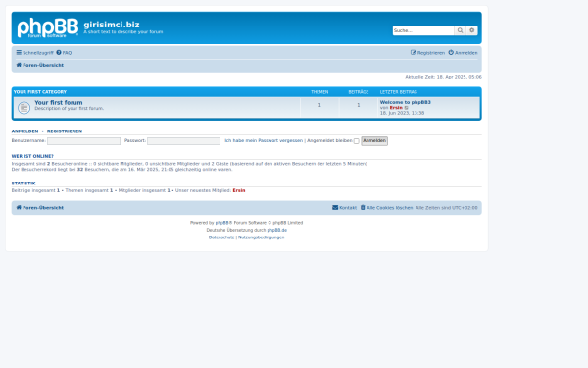Open the Welcome to phpBB3 last post

point(406,102)
